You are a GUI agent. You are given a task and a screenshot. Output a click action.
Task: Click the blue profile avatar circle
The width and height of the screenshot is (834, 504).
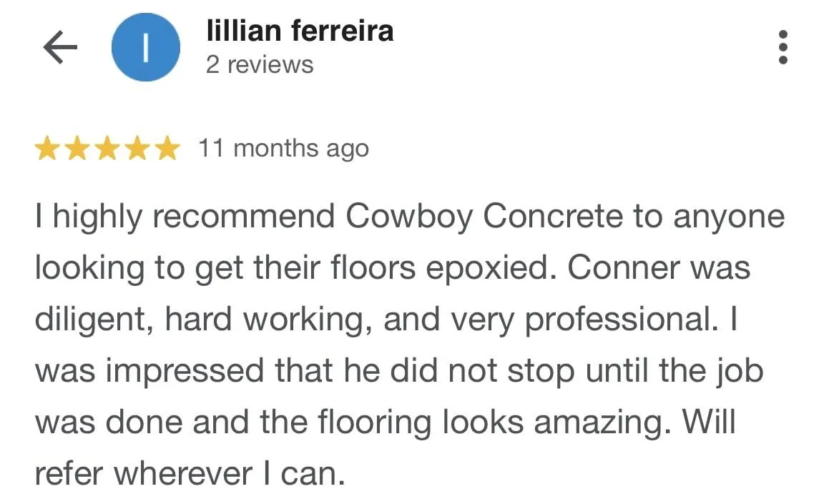145,48
